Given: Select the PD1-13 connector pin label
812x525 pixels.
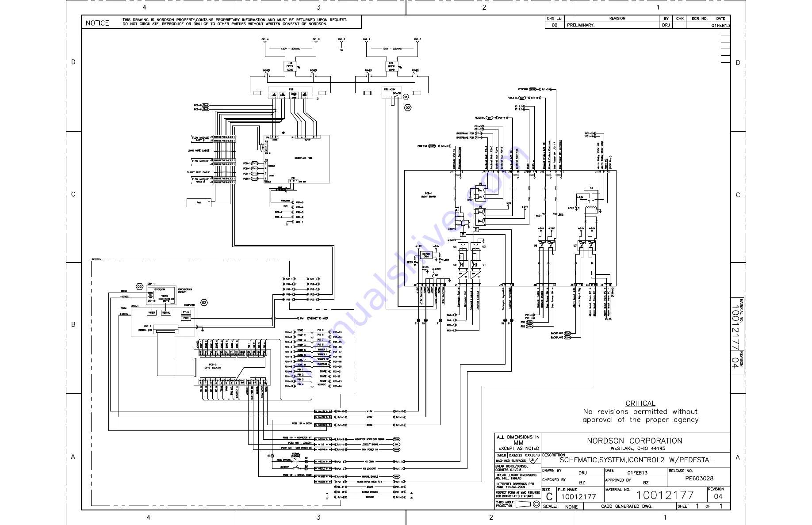Looking at the screenshot, I should [337, 332].
